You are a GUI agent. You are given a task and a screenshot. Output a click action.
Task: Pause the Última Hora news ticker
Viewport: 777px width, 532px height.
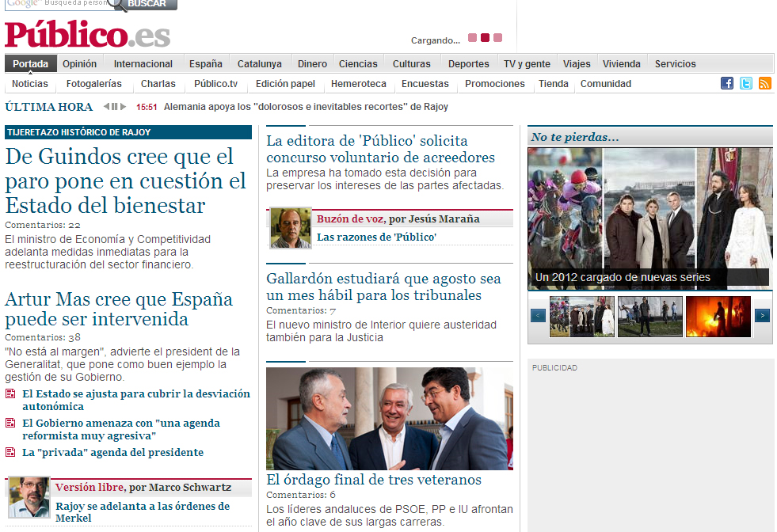[115, 107]
